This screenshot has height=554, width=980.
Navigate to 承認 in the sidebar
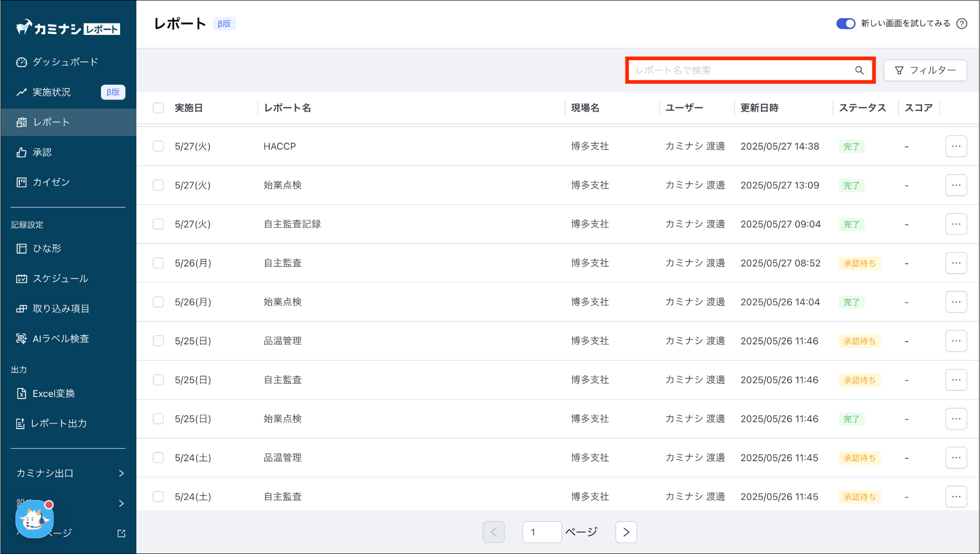42,152
